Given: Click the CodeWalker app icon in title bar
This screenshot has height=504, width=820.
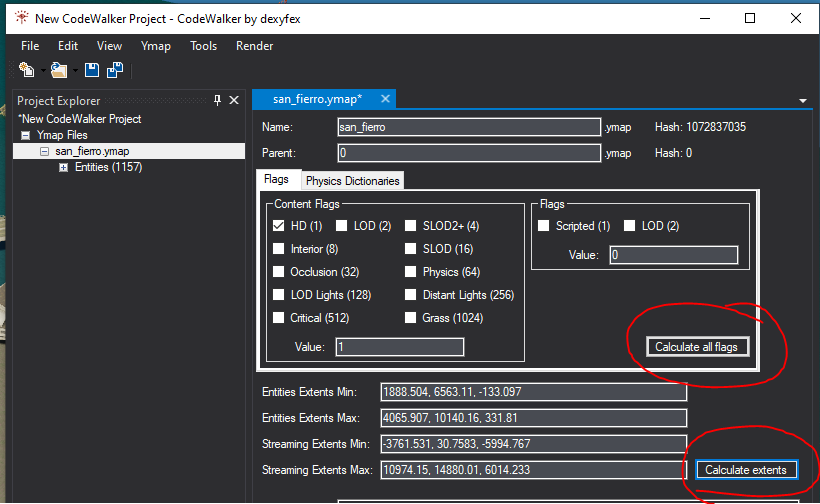Looking at the screenshot, I should pyautogui.click(x=21, y=18).
